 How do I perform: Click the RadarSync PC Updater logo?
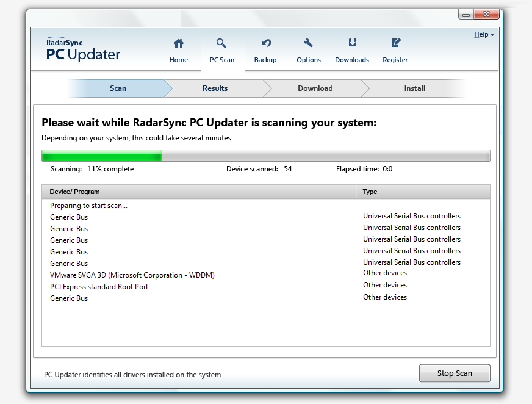(83, 51)
